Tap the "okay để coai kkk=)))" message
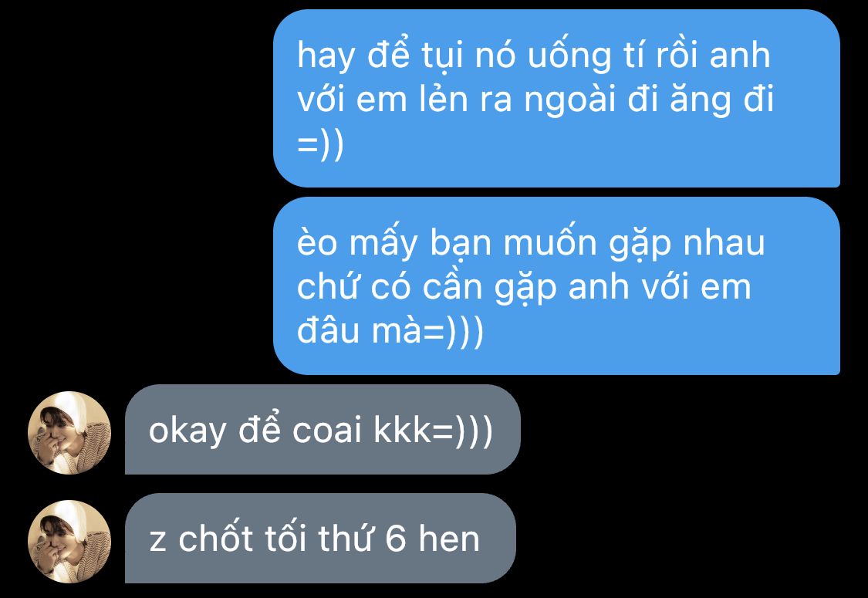Image resolution: width=868 pixels, height=598 pixels. pos(323,429)
